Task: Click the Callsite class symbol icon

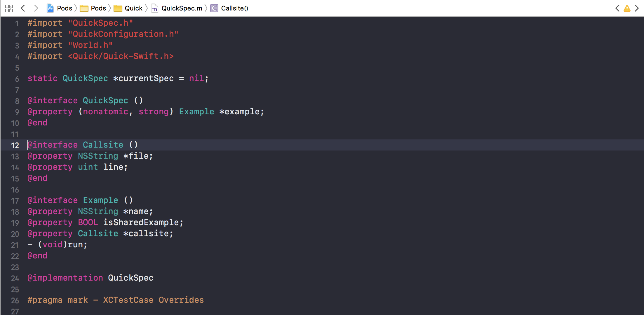Action: (214, 8)
